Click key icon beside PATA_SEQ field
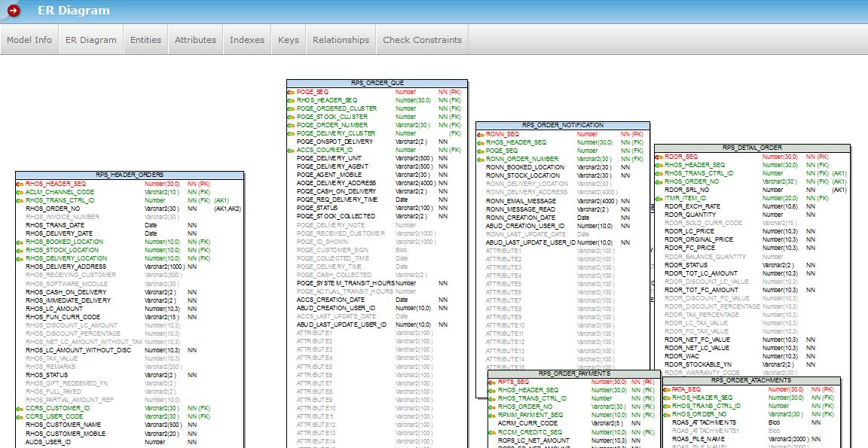The image size is (868, 448). (x=666, y=389)
